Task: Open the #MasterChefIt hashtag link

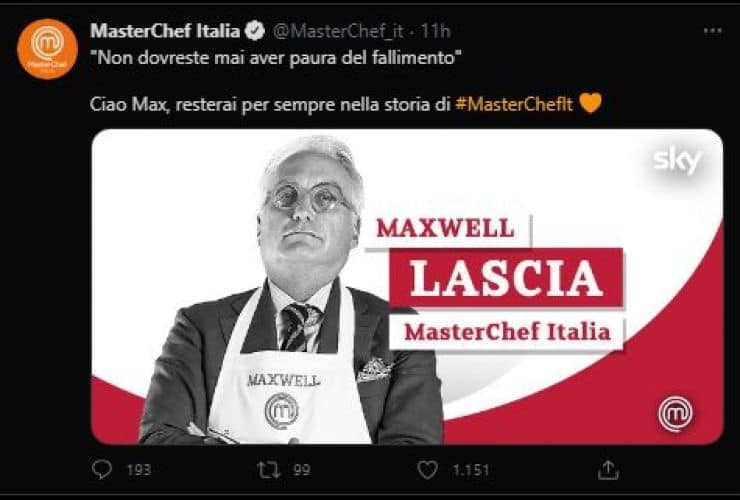Action: pos(514,104)
